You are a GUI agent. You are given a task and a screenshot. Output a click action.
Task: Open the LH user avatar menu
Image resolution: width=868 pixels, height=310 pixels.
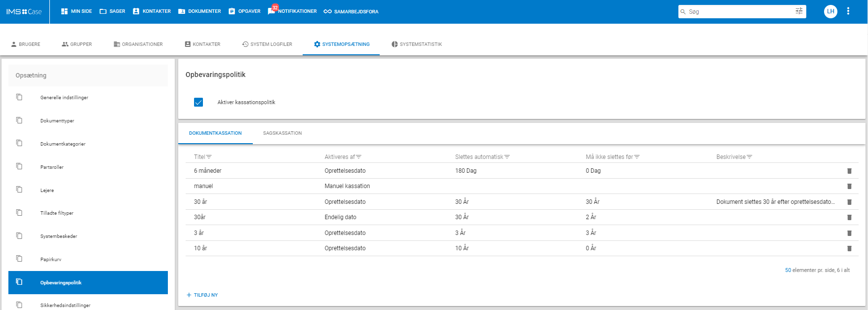(830, 11)
